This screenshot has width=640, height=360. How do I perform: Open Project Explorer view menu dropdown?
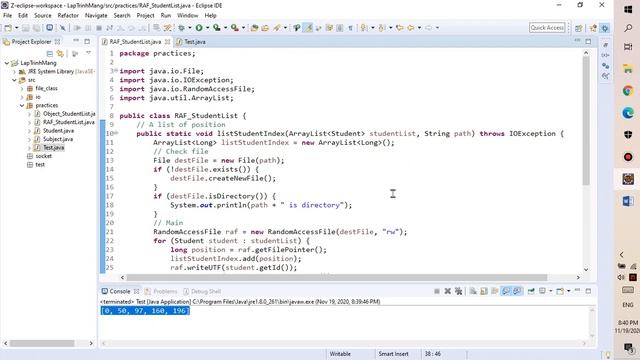tap(88, 53)
